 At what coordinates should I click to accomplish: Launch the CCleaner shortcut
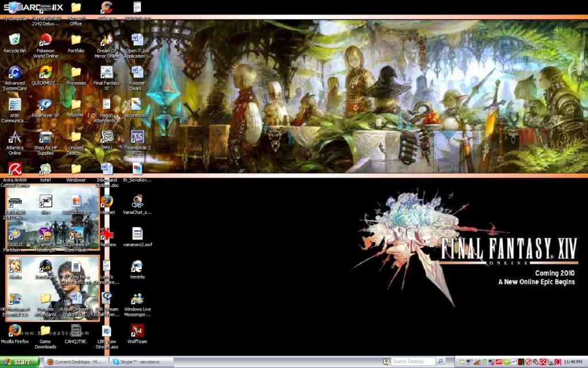pyautogui.click(x=106, y=7)
